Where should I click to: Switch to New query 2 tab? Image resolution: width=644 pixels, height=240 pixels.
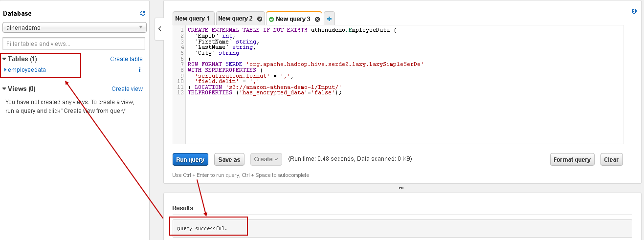pyautogui.click(x=235, y=19)
